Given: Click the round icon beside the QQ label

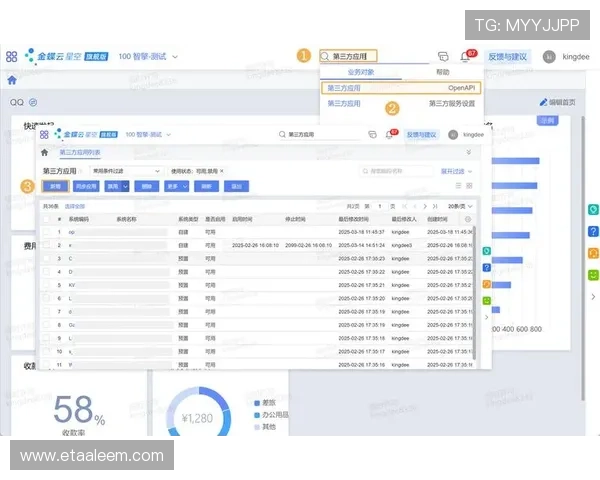Looking at the screenshot, I should click(x=33, y=102).
